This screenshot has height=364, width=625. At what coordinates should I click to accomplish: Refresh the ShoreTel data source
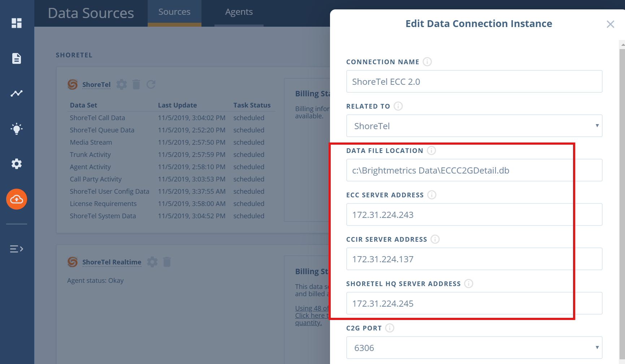(x=151, y=84)
